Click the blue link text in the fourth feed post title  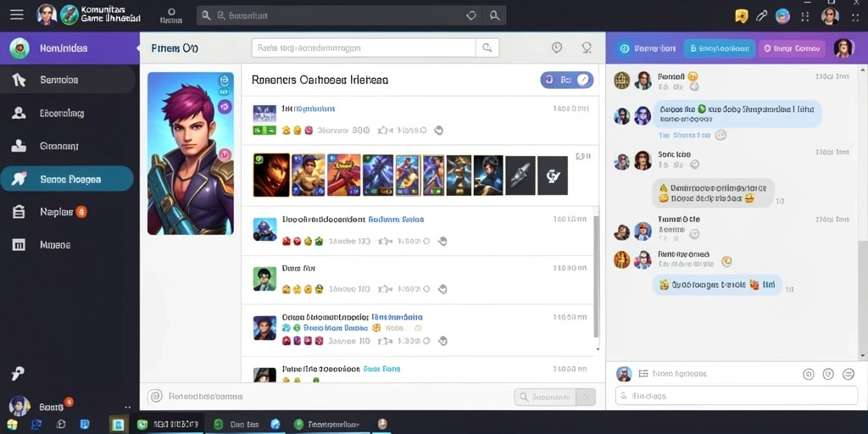(397, 317)
